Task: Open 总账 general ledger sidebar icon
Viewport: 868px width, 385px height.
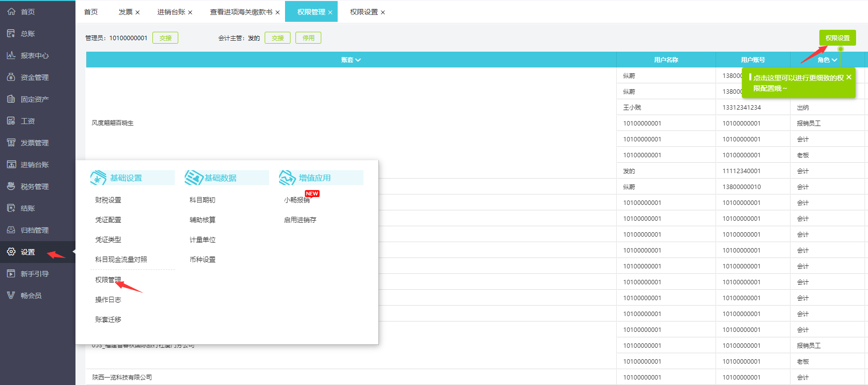Action: pyautogui.click(x=11, y=33)
